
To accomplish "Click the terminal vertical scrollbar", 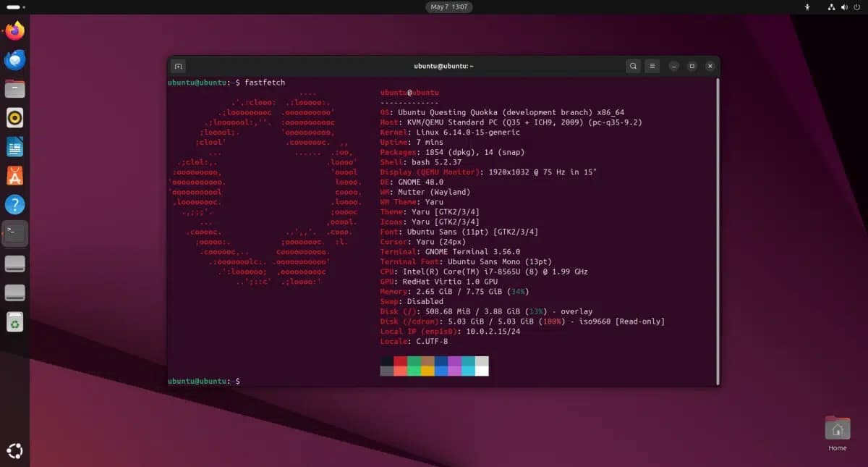I will coord(717,231).
